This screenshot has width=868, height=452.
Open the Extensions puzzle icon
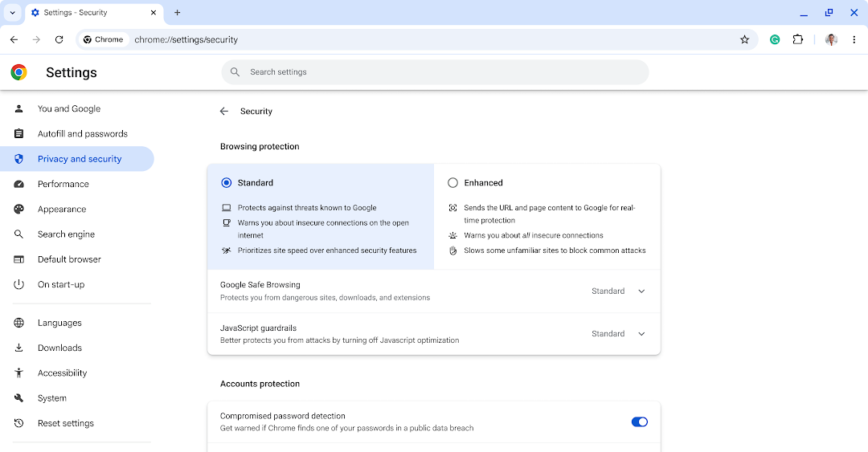tap(798, 39)
